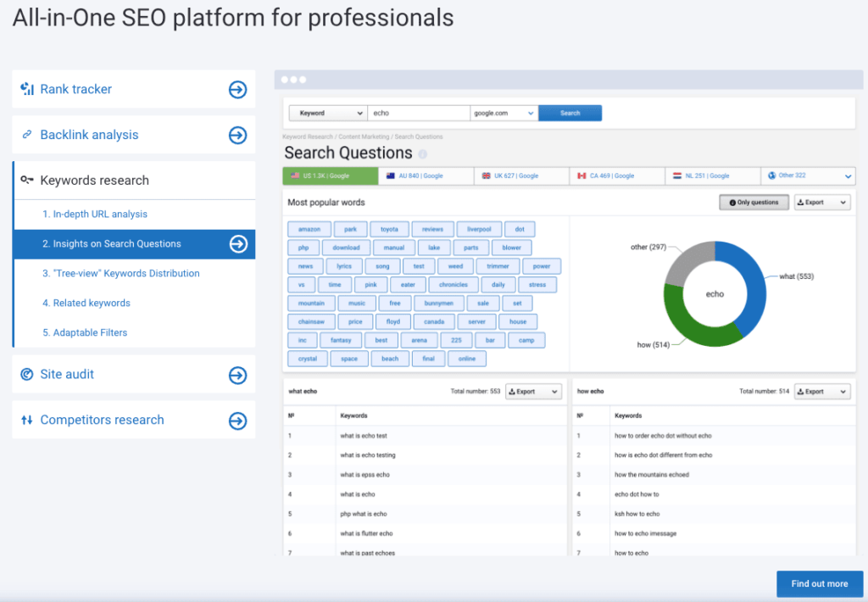Click the Backlink analysis arrow icon
The width and height of the screenshot is (868, 602).
pos(237,135)
